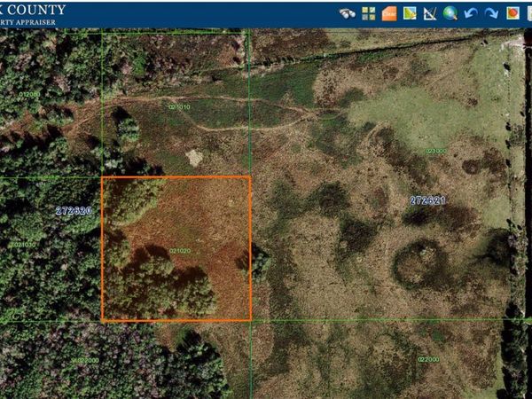The image size is (532, 399).
Task: Select the ruler measure tool
Action: (x=430, y=14)
